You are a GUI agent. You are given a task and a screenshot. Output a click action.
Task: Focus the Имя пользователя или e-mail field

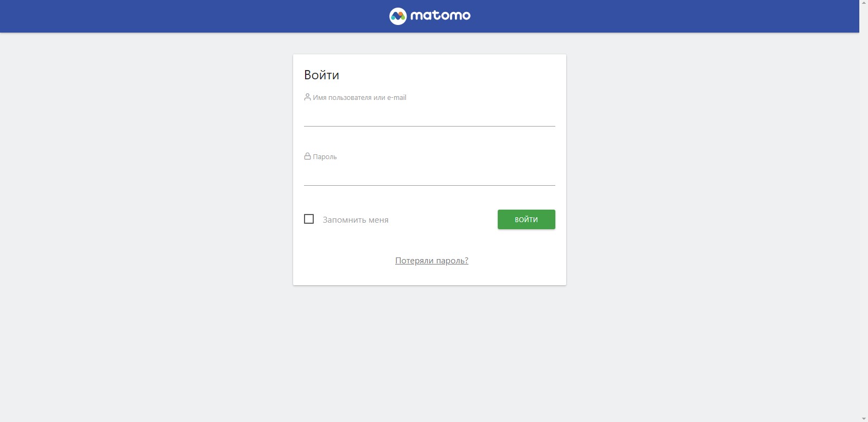point(429,116)
